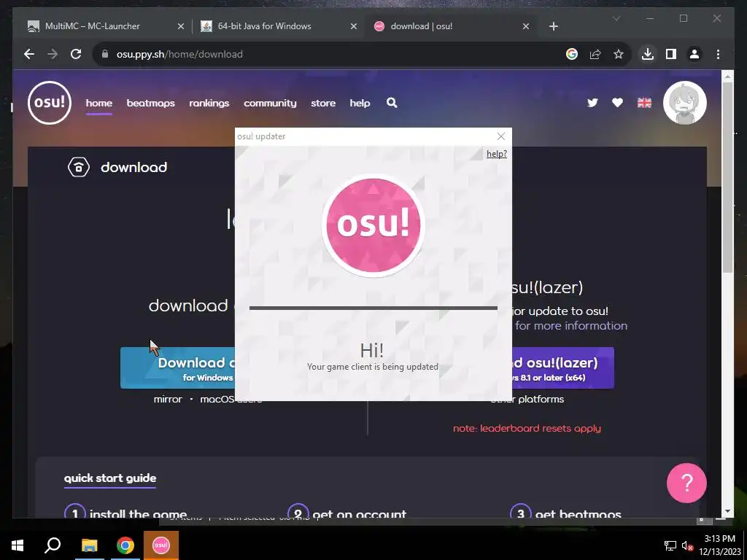Open the Windows Start menu

tap(18, 545)
